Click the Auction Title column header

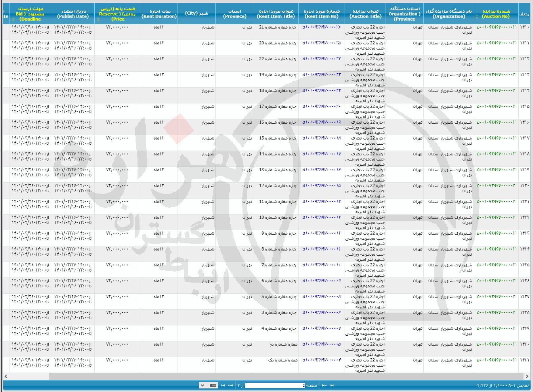click(x=365, y=14)
